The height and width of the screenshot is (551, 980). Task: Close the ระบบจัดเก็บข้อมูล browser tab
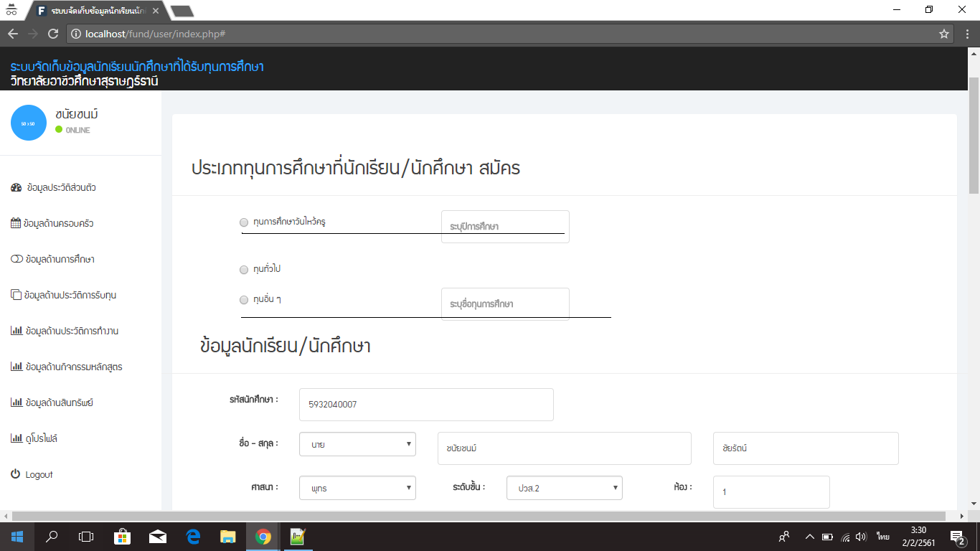point(156,11)
